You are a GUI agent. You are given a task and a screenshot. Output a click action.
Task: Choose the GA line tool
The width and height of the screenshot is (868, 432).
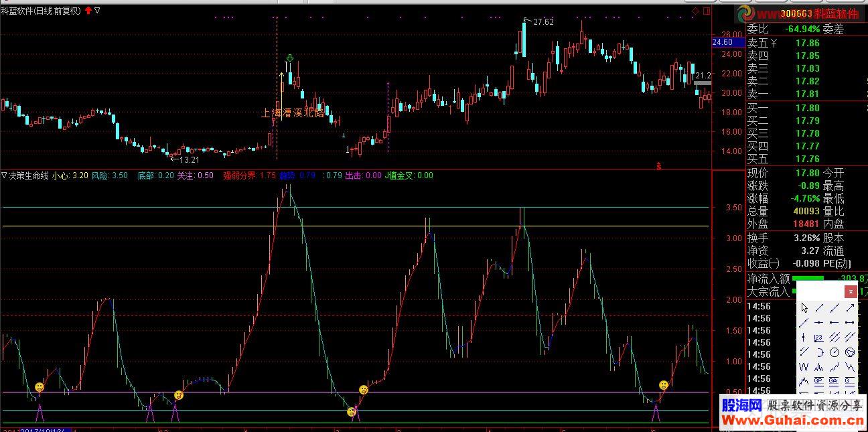click(x=834, y=381)
